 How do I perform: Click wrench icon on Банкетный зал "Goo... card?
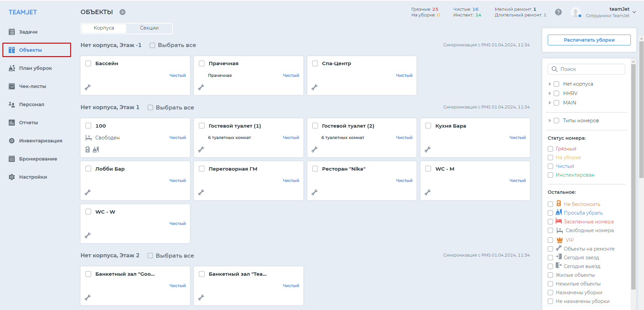pyautogui.click(x=88, y=298)
